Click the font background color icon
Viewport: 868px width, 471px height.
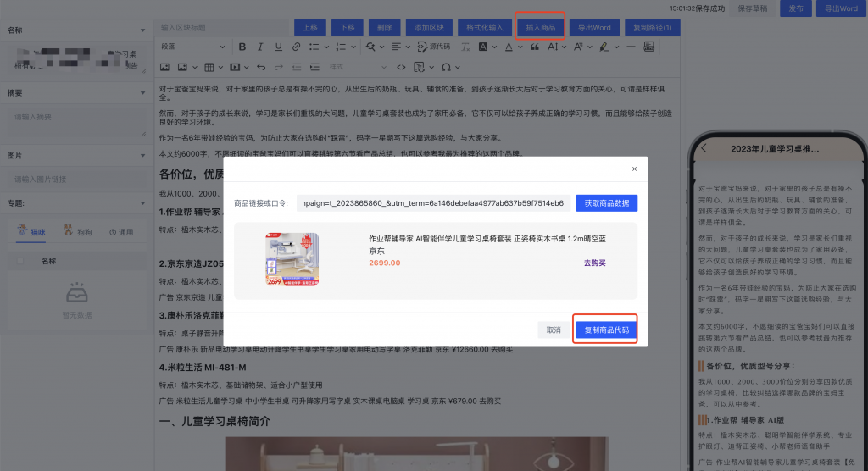pos(482,47)
